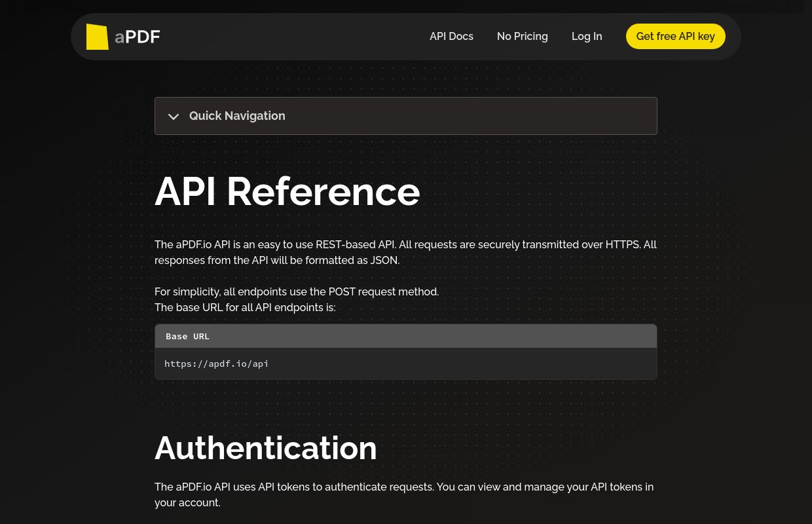Screen dimensions: 812x524
Task: Click the paragraph starting 'The aPDF.io API is an easy'
Action: [x=406, y=252]
